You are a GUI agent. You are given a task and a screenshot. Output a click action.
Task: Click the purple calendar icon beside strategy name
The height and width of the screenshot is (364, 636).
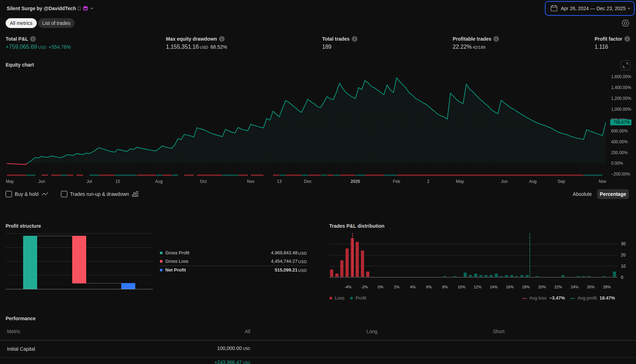click(86, 8)
